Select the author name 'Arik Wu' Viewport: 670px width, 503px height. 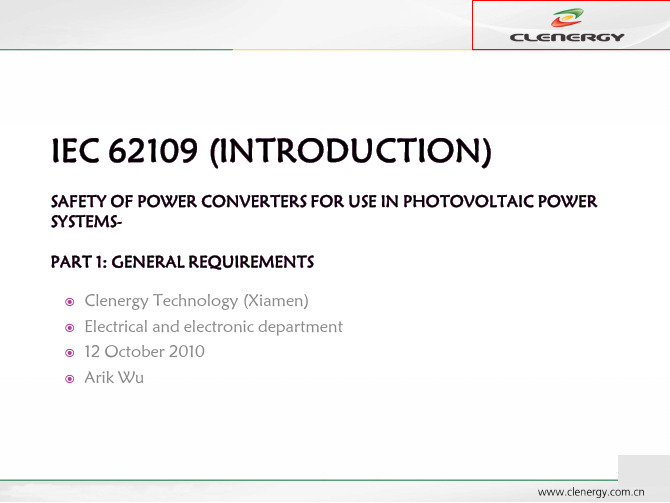click(114, 377)
